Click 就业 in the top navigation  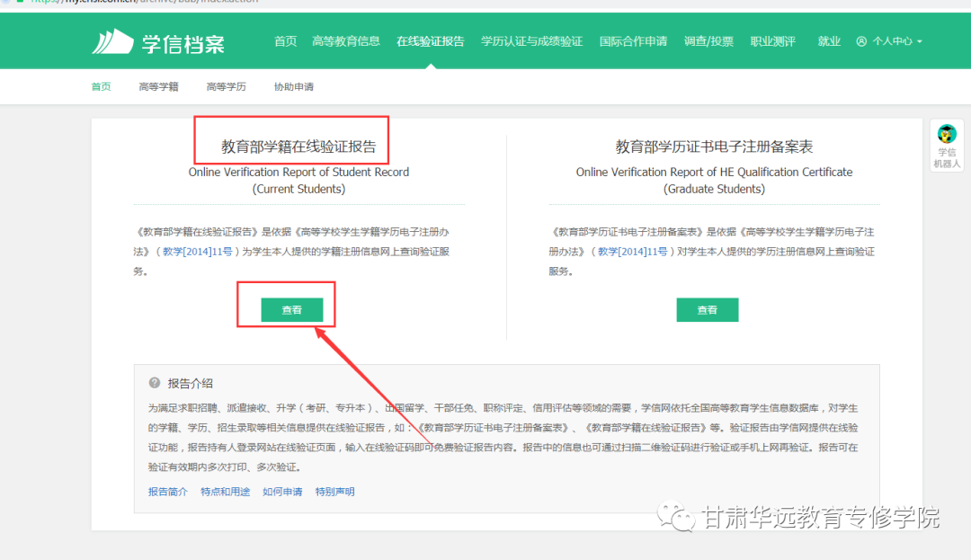tap(829, 41)
